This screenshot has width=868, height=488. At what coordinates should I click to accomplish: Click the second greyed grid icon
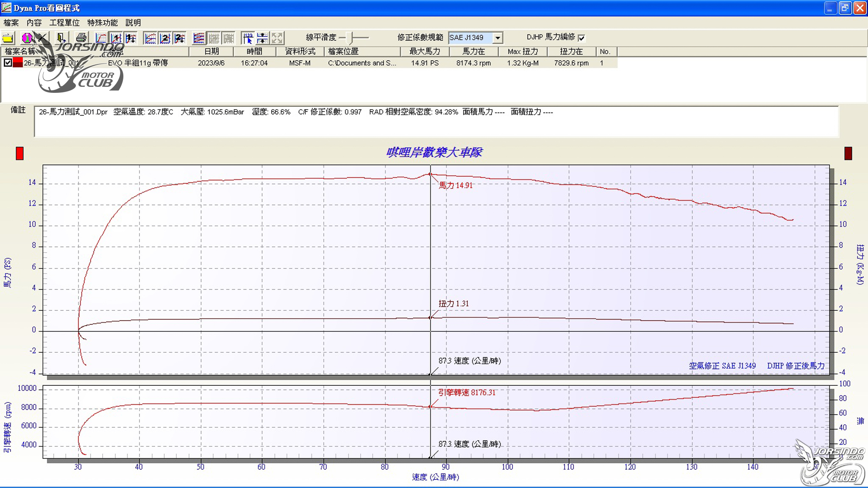click(228, 38)
